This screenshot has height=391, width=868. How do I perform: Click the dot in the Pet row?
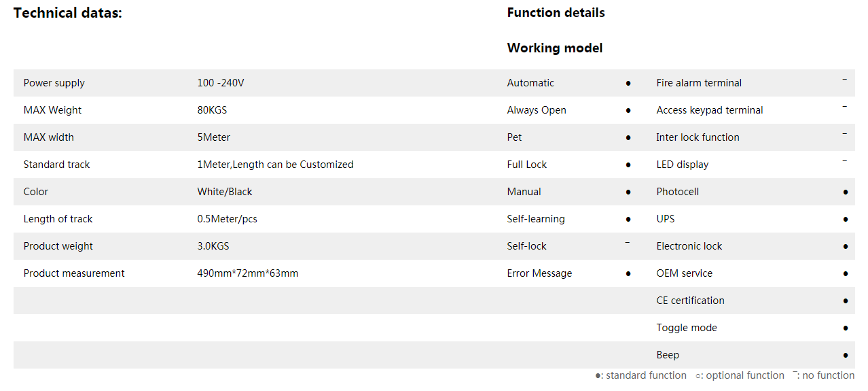[628, 137]
